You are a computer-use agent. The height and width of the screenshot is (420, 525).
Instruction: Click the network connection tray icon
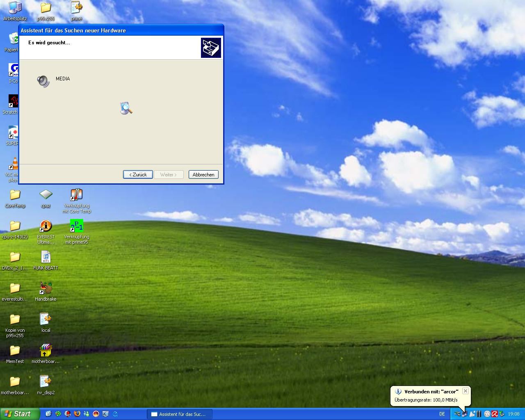pyautogui.click(x=465, y=414)
